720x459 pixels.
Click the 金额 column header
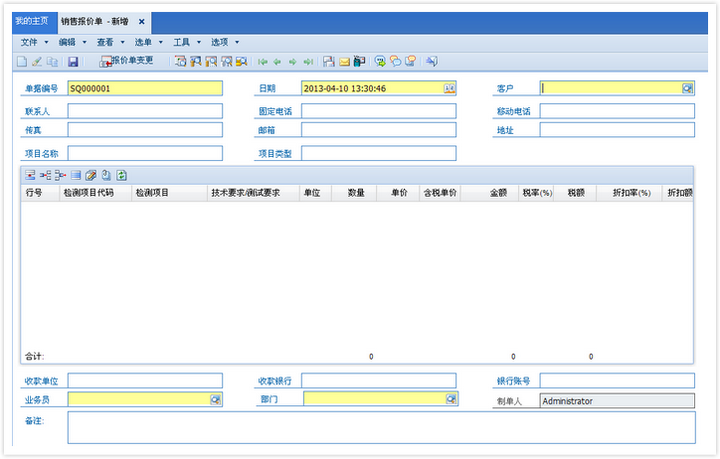click(489, 193)
